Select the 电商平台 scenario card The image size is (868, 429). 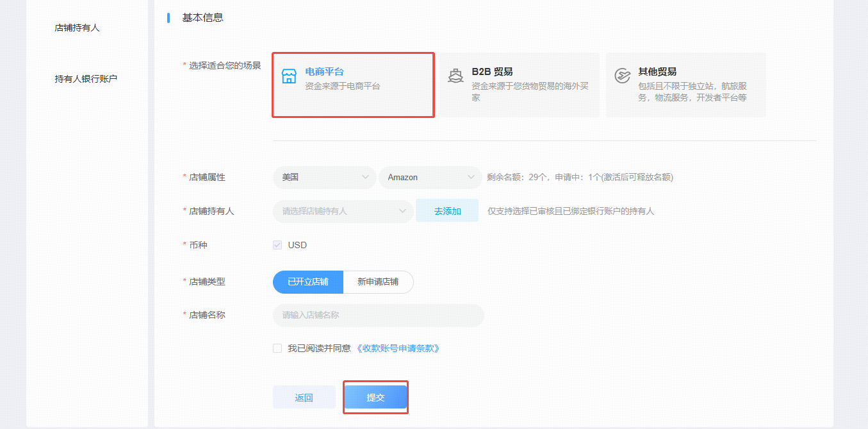point(354,85)
